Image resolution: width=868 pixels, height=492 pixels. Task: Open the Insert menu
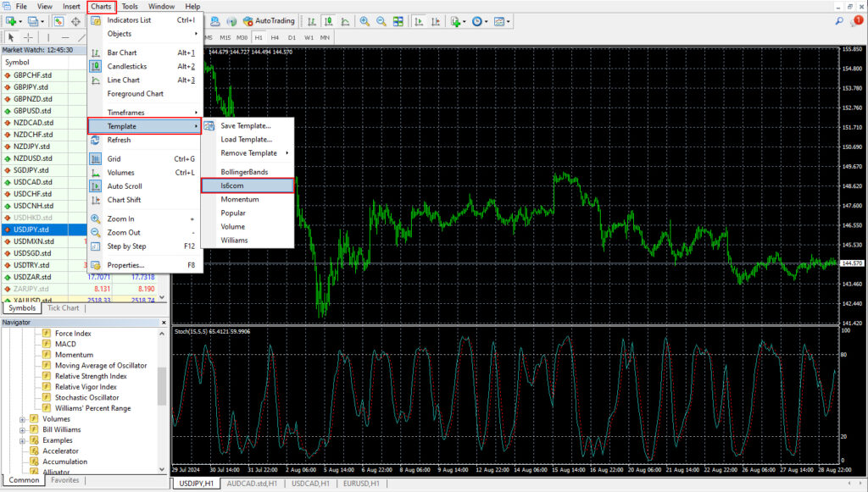tap(71, 7)
